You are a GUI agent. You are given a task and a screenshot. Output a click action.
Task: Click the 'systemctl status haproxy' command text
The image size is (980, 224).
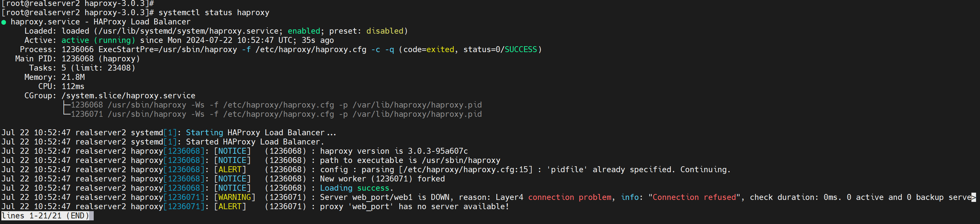[x=213, y=13]
